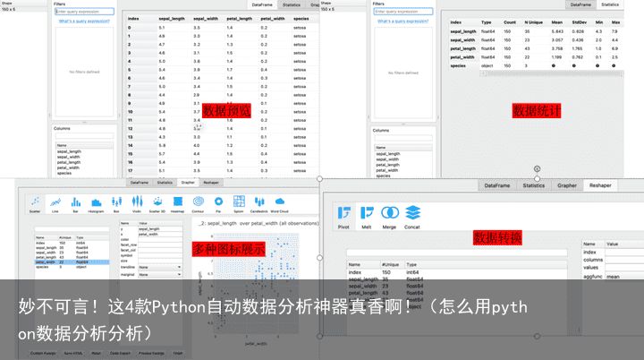Focus the query expression field, top-right window

coord(402,12)
